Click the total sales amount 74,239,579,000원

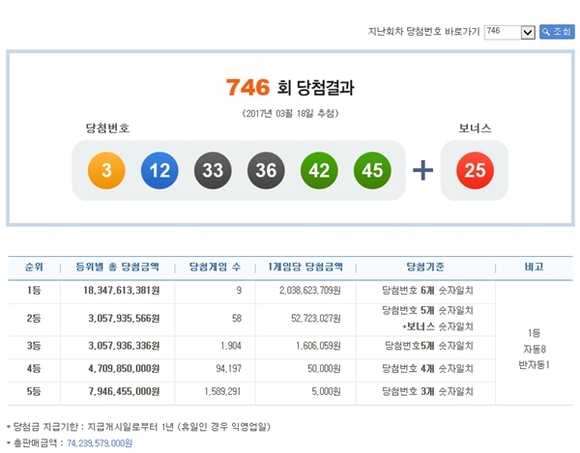pyautogui.click(x=100, y=443)
